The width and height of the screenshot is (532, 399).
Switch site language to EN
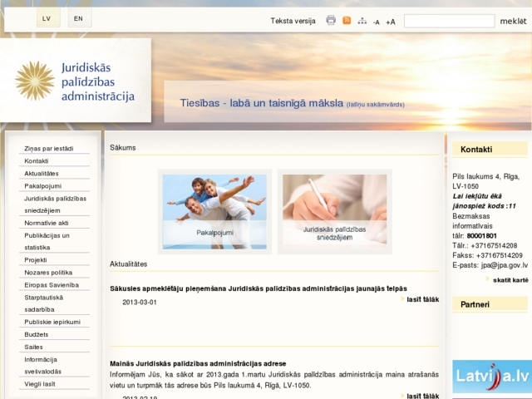pyautogui.click(x=80, y=18)
